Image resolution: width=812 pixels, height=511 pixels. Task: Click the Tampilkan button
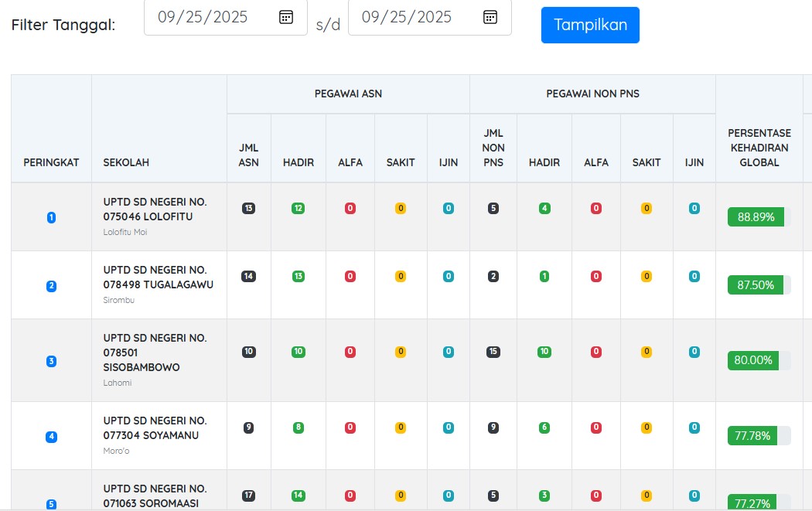coord(590,25)
